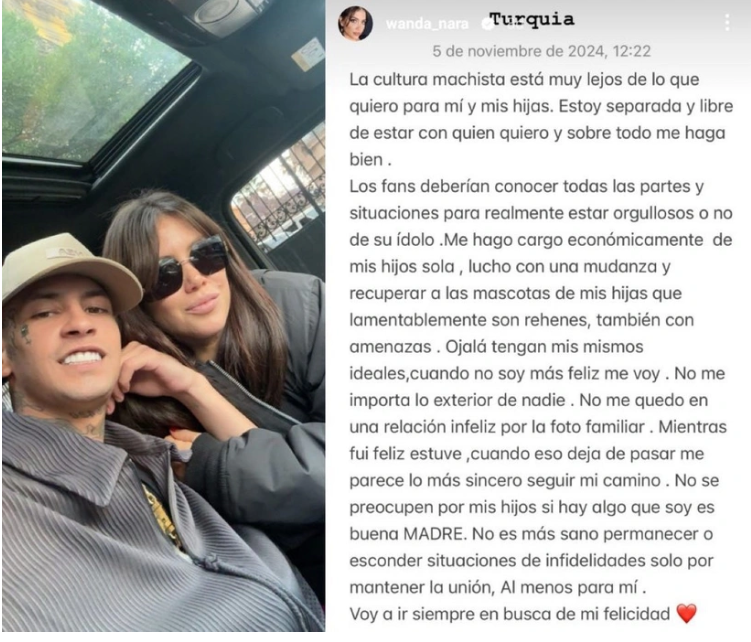The height and width of the screenshot is (642, 751).
Task: Open the wanda_nara profile avatar
Action: click(355, 23)
